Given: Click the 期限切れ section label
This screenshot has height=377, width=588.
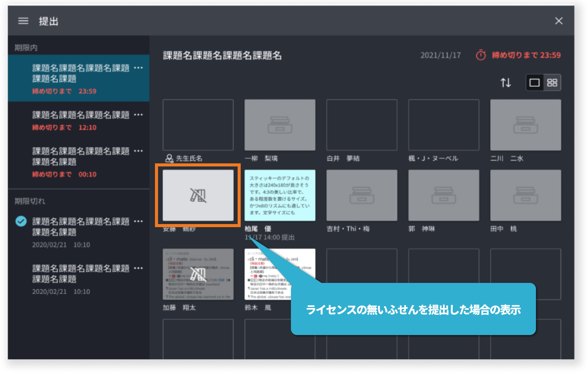Looking at the screenshot, I should [30, 201].
